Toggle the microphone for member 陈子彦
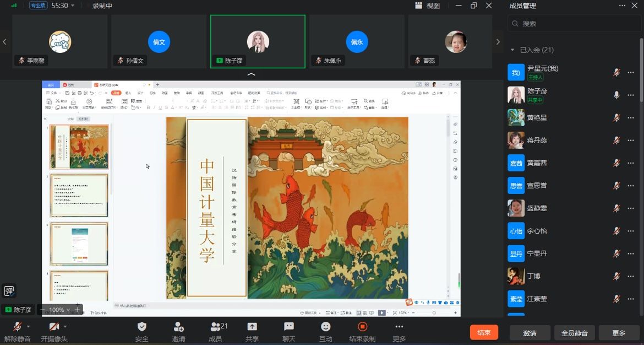Viewport: 644px width, 345px height. click(616, 95)
